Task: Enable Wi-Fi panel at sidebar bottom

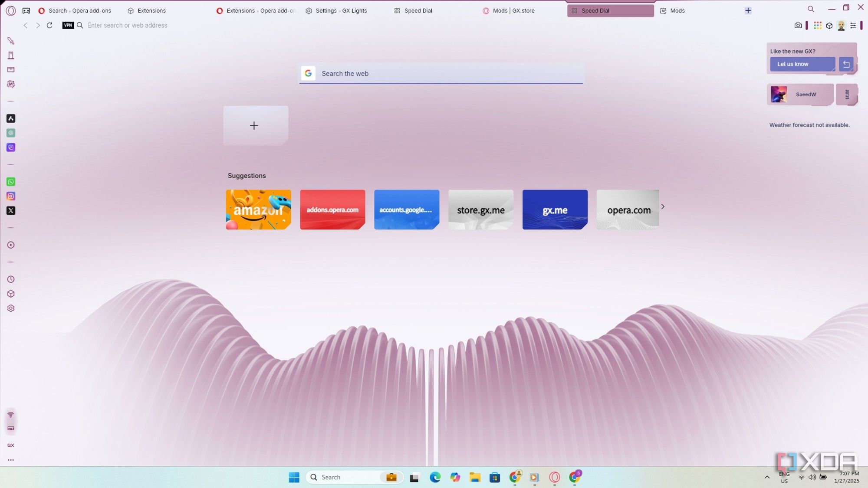Action: click(11, 415)
